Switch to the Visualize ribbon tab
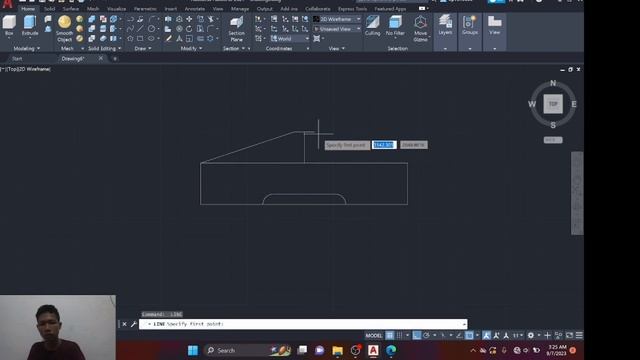The width and height of the screenshot is (640, 360). coord(116,9)
